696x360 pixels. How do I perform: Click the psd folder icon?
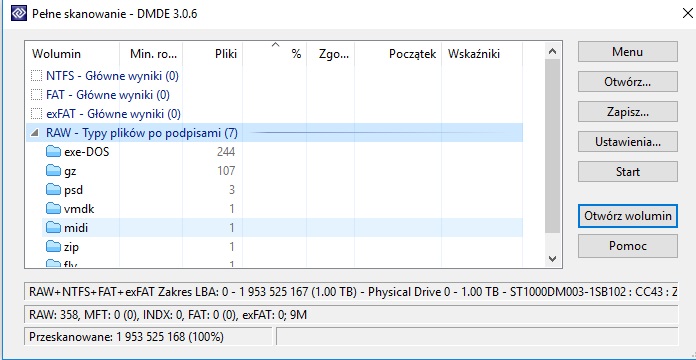53,190
